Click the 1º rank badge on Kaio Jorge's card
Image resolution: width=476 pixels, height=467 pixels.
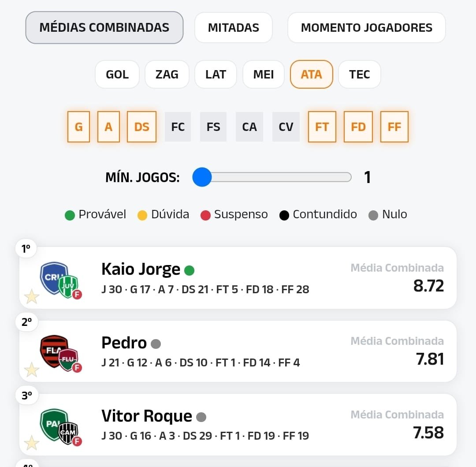[x=26, y=248]
